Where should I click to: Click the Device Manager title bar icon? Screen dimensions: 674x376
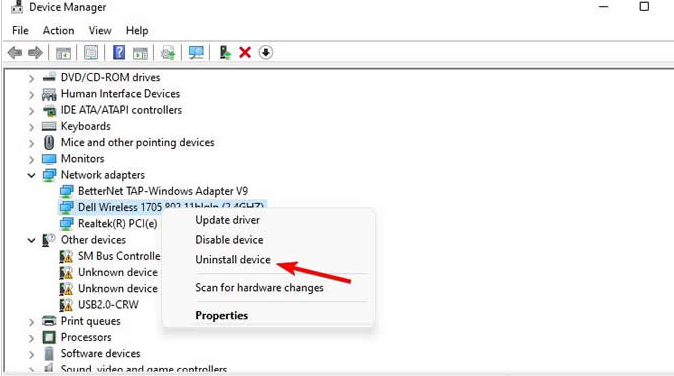tap(17, 6)
